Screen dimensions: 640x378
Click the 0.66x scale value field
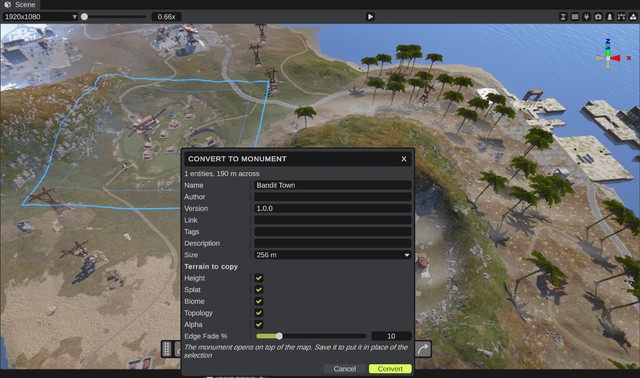click(167, 17)
